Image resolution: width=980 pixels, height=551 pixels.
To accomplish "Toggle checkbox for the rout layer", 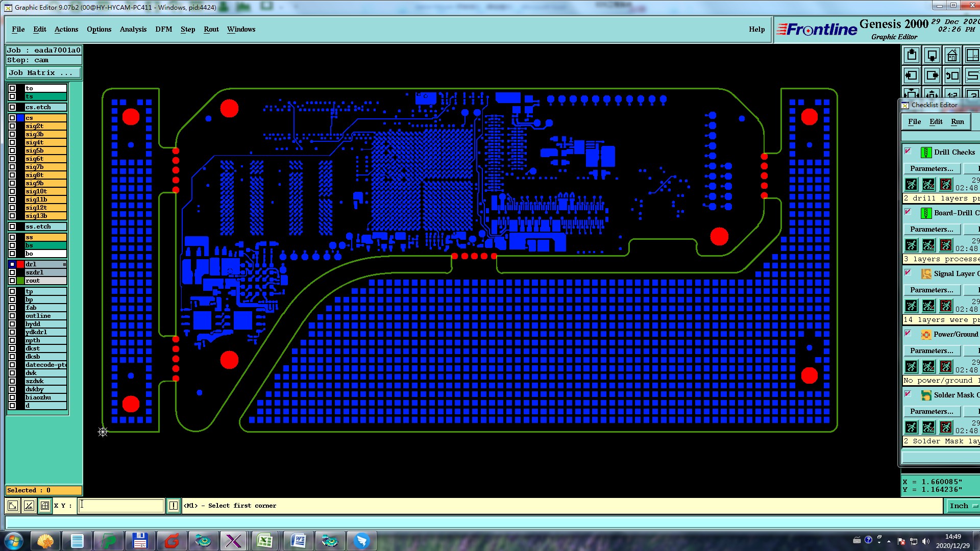I will pyautogui.click(x=12, y=281).
